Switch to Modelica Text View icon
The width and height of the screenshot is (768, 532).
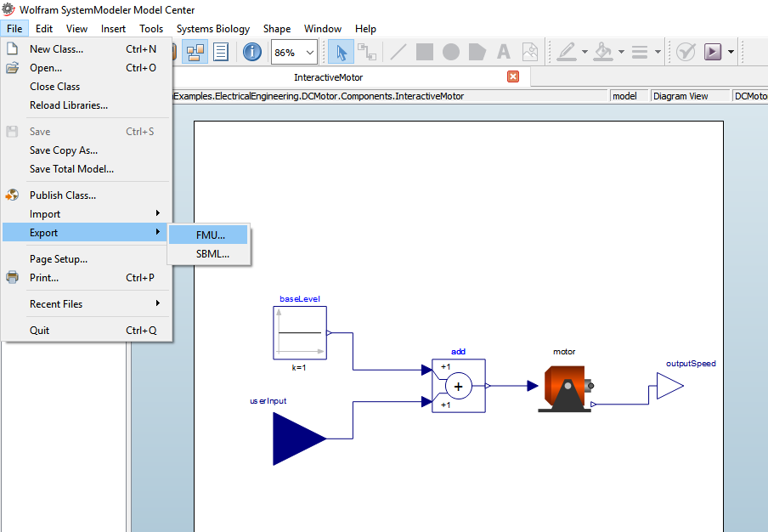tap(220, 52)
